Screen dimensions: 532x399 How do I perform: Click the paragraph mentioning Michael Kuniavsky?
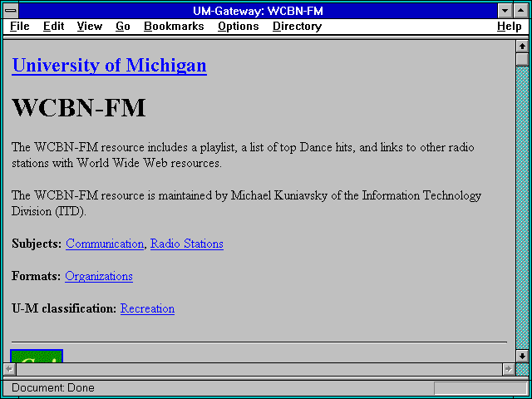246,203
